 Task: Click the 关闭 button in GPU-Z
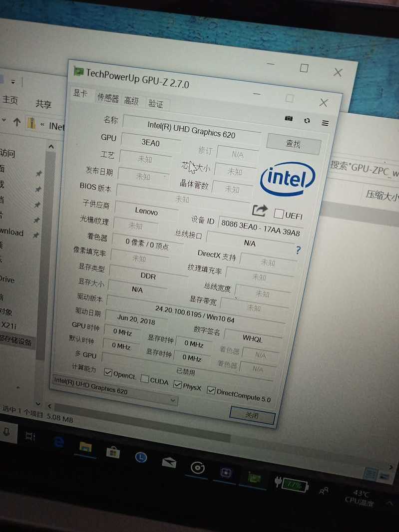pos(252,415)
